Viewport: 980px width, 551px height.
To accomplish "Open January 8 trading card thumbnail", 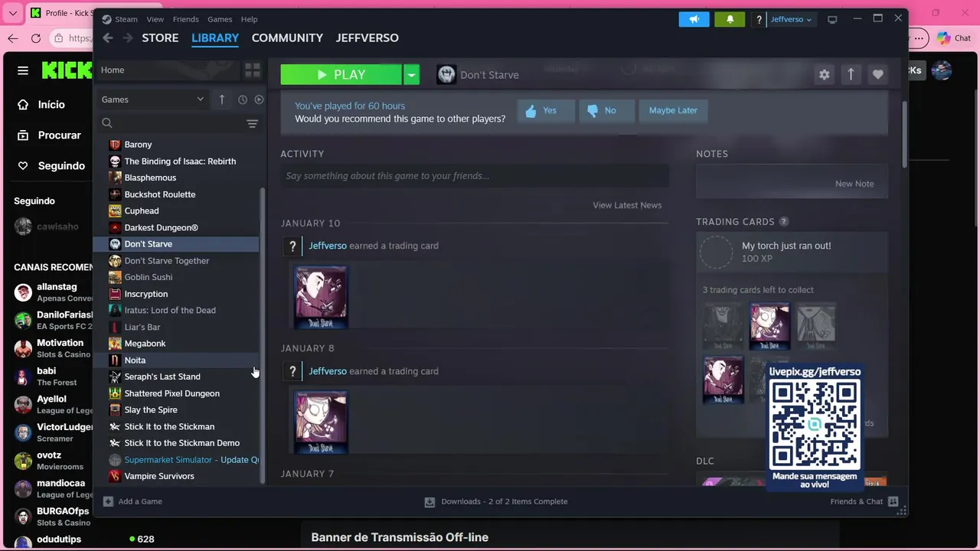I will [320, 422].
